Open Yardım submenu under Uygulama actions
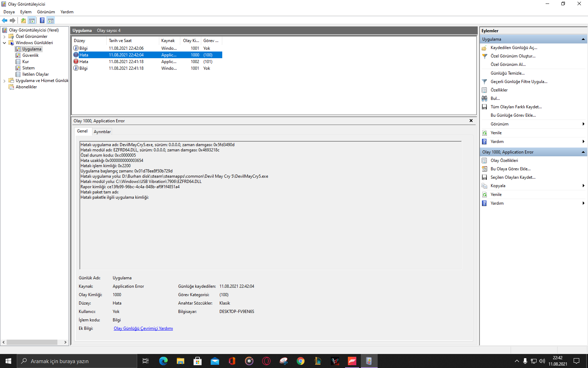Image resolution: width=588 pixels, height=368 pixels. pyautogui.click(x=533, y=142)
